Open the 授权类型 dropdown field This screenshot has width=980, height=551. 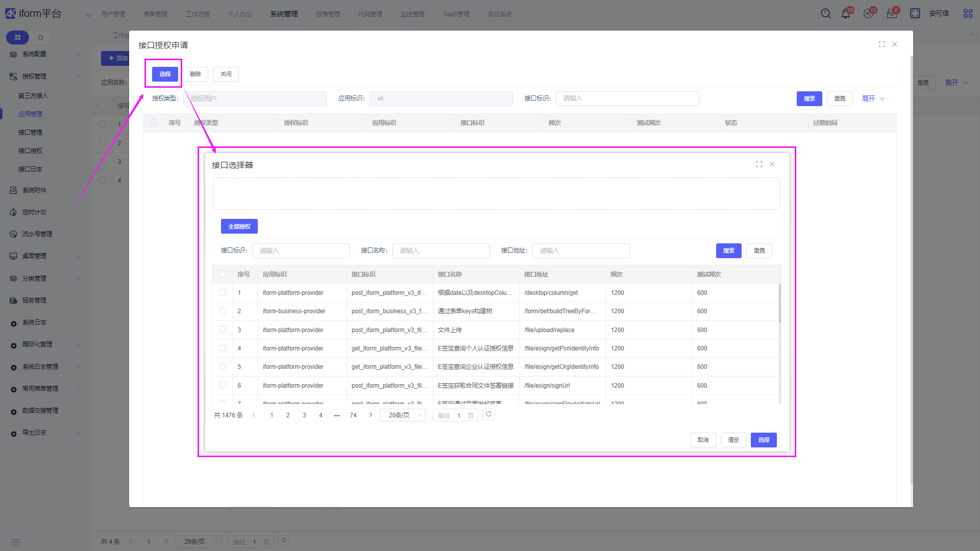[255, 98]
